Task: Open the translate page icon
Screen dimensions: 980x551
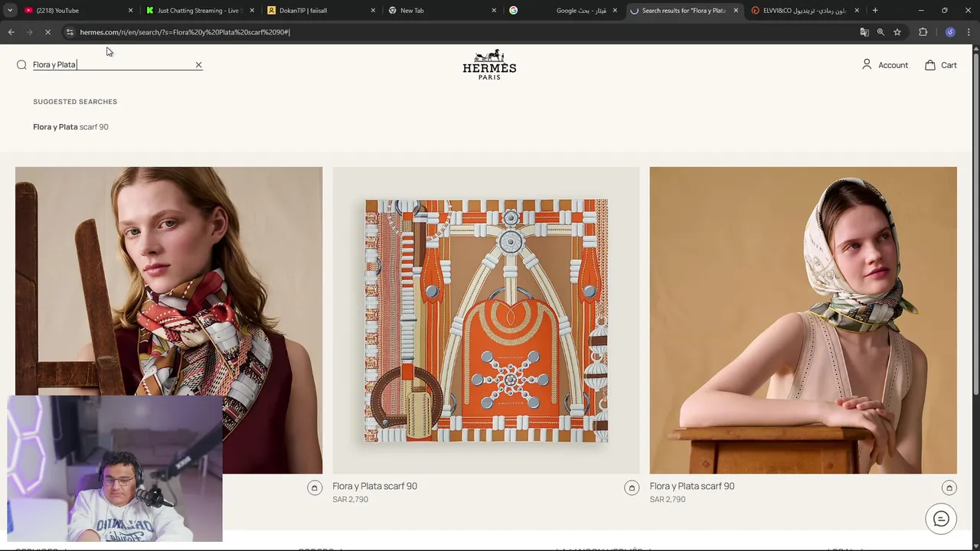Action: [864, 32]
